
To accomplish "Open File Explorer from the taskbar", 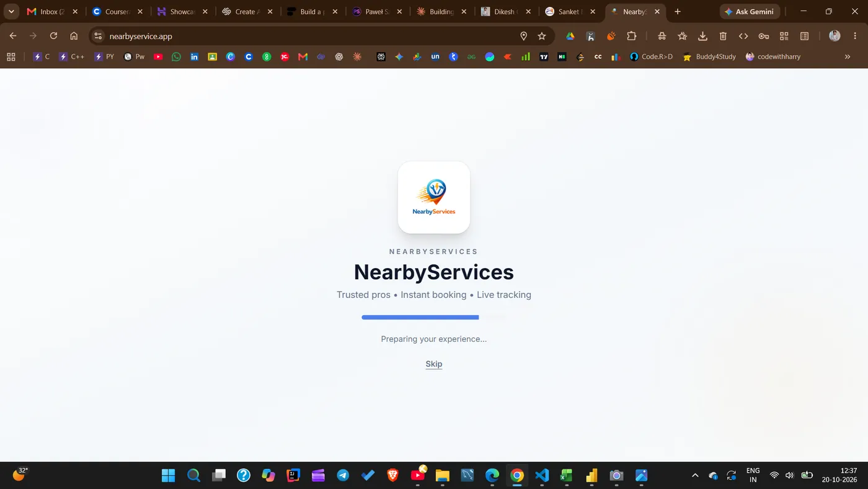I will click(x=442, y=475).
